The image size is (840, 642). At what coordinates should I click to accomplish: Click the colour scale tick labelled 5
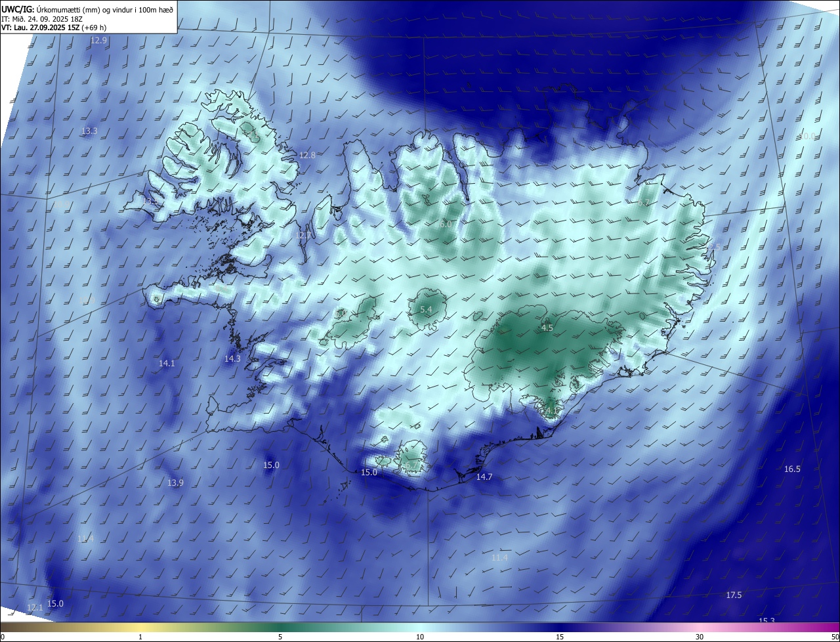pyautogui.click(x=280, y=637)
